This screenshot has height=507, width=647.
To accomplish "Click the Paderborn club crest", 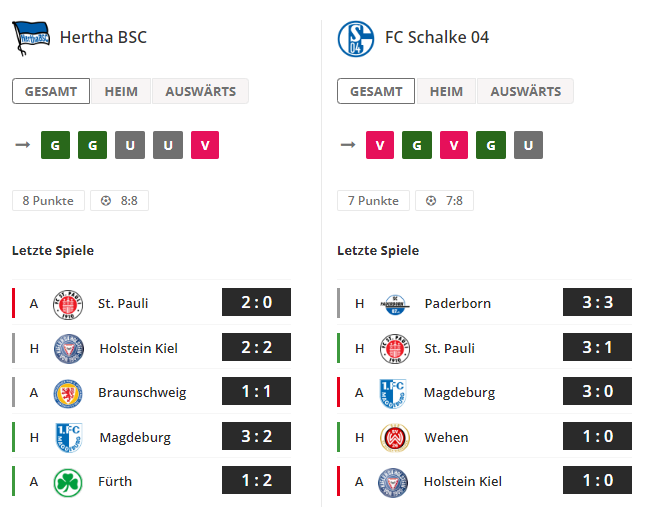I will (395, 305).
